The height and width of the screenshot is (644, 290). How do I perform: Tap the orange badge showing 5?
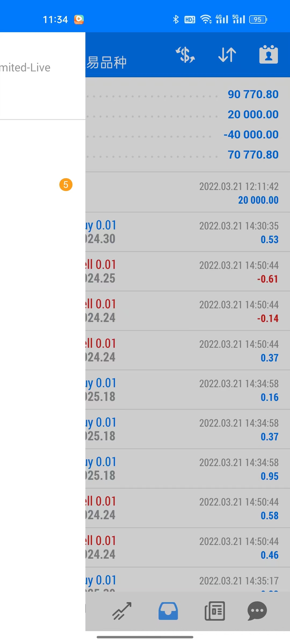66,185
